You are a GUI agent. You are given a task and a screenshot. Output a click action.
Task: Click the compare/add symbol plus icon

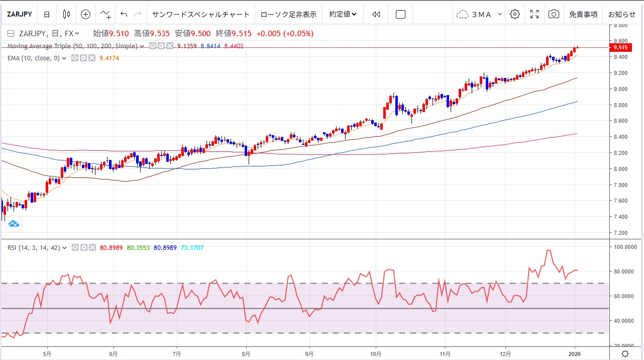coord(86,14)
